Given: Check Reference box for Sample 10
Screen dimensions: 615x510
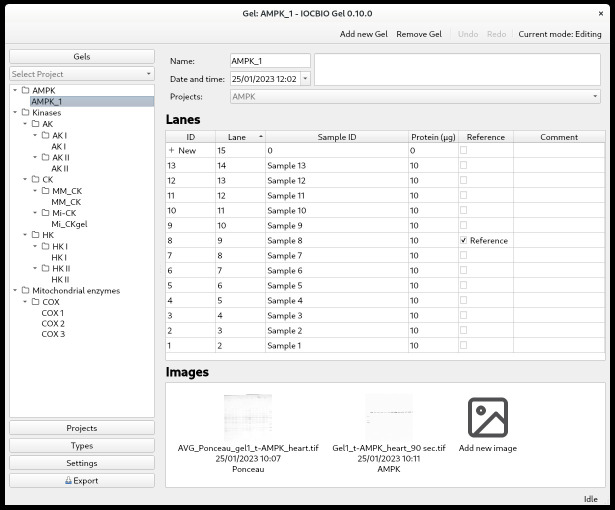Looking at the screenshot, I should click(464, 210).
